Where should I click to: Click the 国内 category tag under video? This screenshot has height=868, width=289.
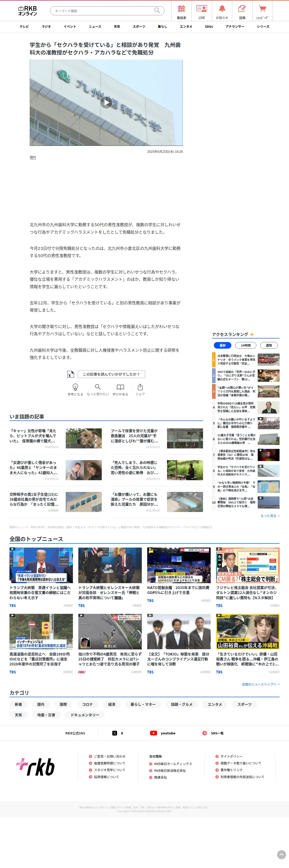tap(33, 157)
